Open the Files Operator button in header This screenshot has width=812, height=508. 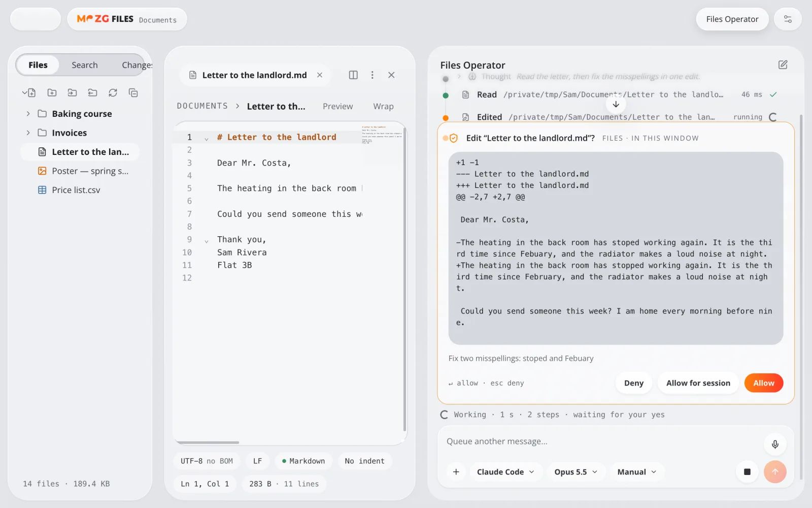732,19
